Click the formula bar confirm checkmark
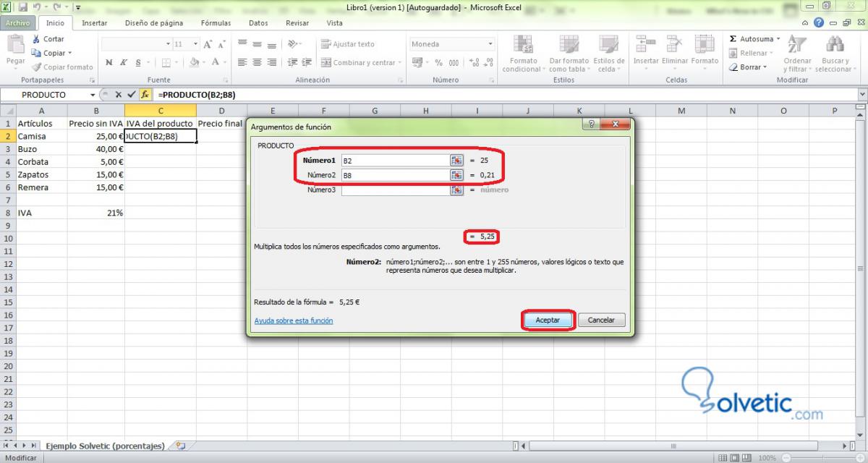The height and width of the screenshot is (463, 868). click(131, 95)
